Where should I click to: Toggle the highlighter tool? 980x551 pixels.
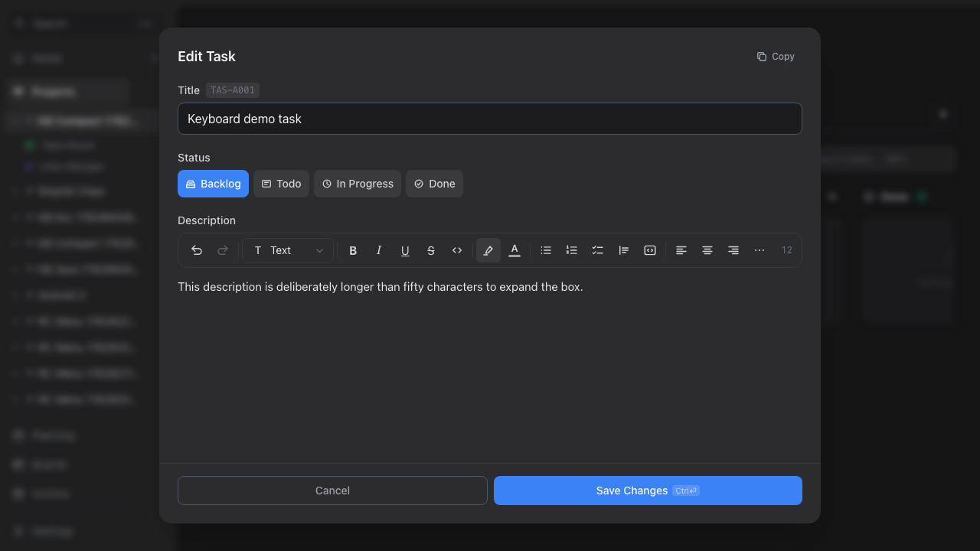488,250
